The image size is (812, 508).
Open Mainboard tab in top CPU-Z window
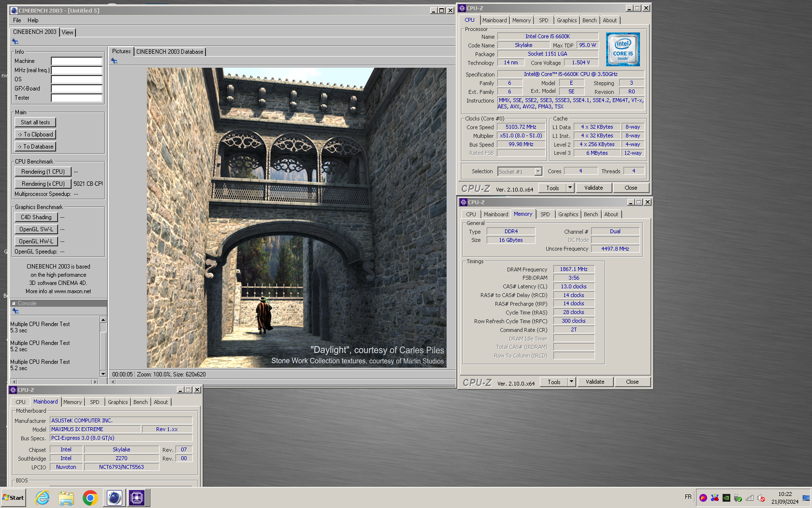click(494, 20)
